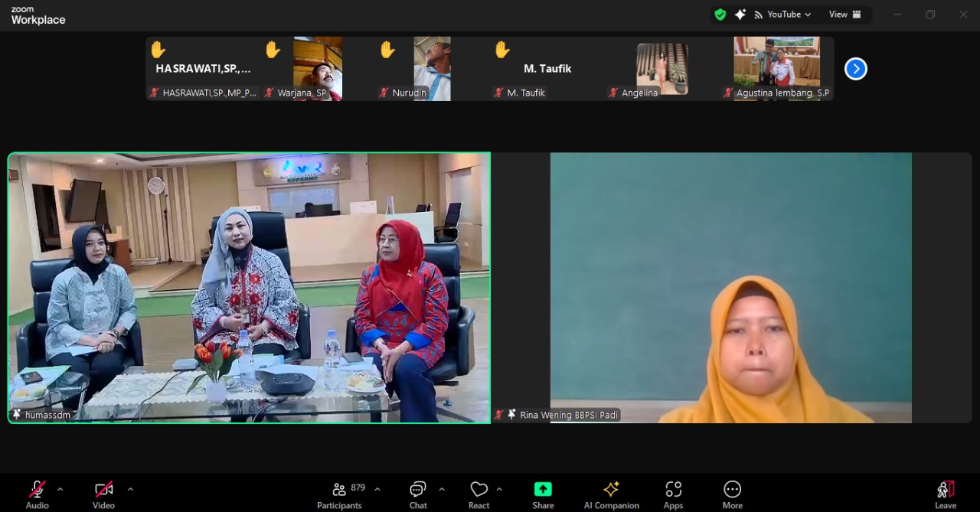Viewport: 980px width, 512px height.
Task: Click the green encryption shield icon
Action: [x=720, y=15]
